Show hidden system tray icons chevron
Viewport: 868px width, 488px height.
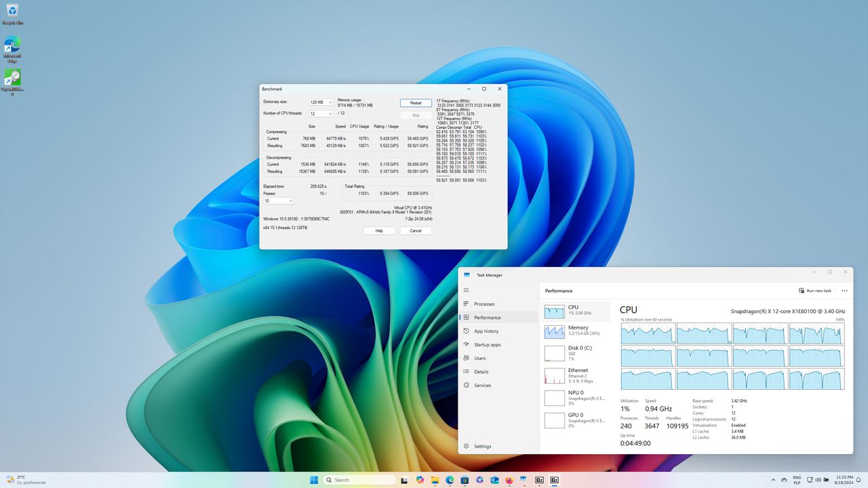[x=773, y=480]
